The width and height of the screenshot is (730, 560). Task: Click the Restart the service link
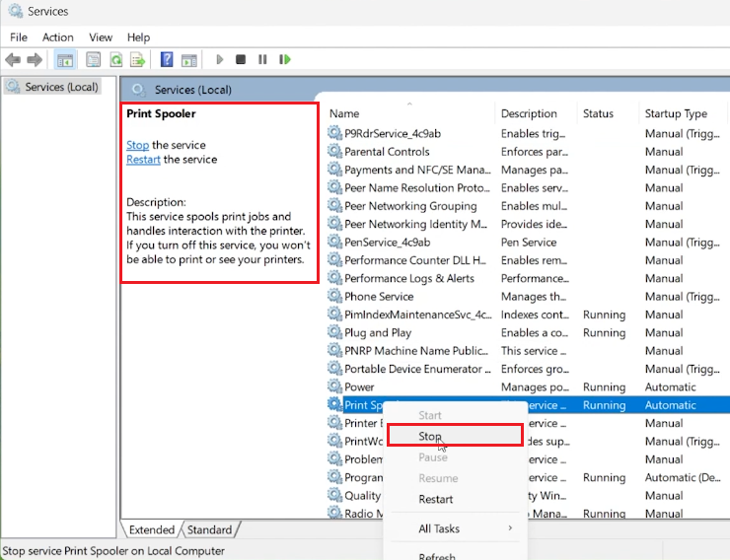pos(143,159)
